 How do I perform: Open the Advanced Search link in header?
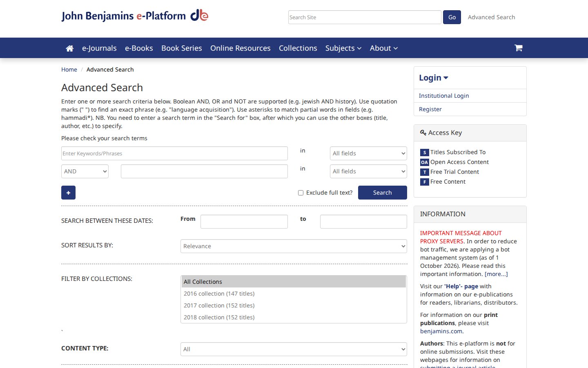click(x=492, y=17)
